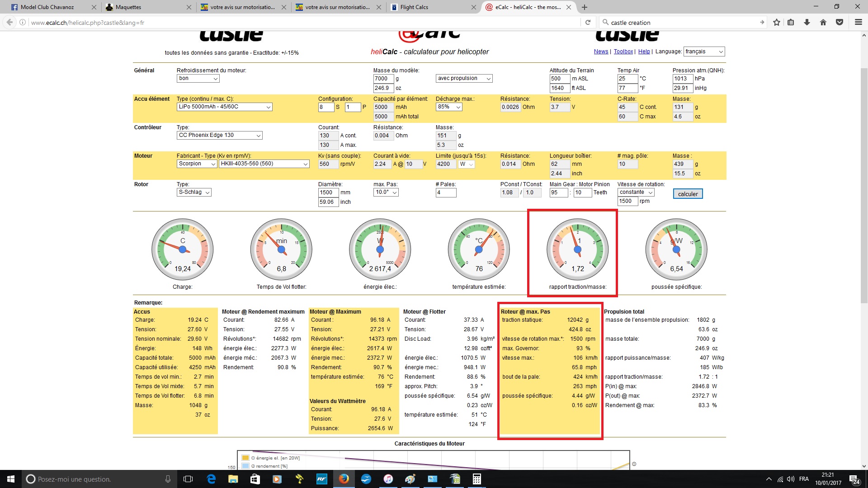The image size is (868, 488).
Task: Click rotor Diamètre 1500 mm field
Action: click(x=328, y=192)
